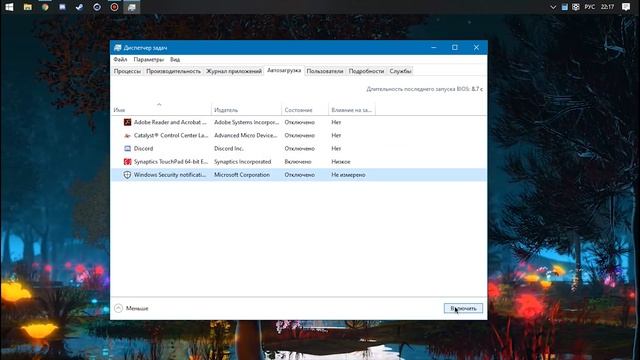The width and height of the screenshot is (640, 360).
Task: Click the blue tray icon beside the chevron
Action: (564, 7)
